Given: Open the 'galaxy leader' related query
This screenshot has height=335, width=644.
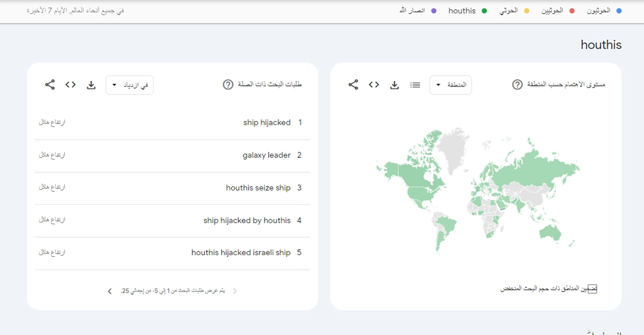Looking at the screenshot, I should pyautogui.click(x=266, y=155).
